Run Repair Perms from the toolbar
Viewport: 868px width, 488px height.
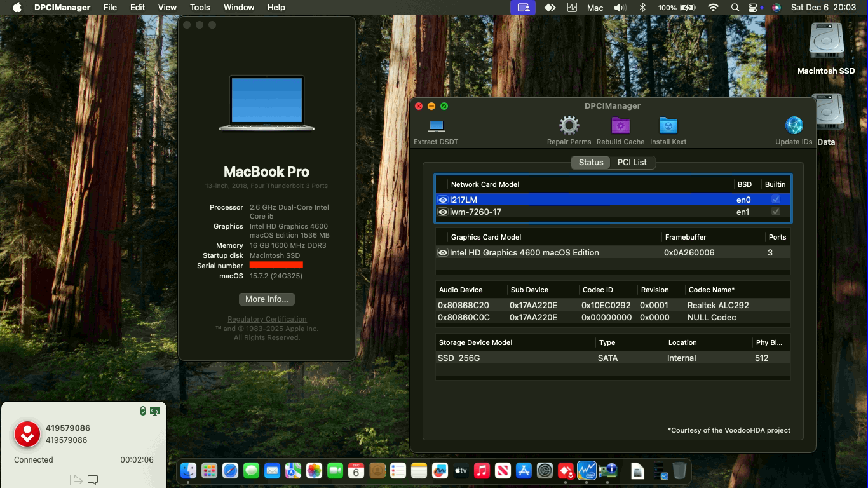569,126
